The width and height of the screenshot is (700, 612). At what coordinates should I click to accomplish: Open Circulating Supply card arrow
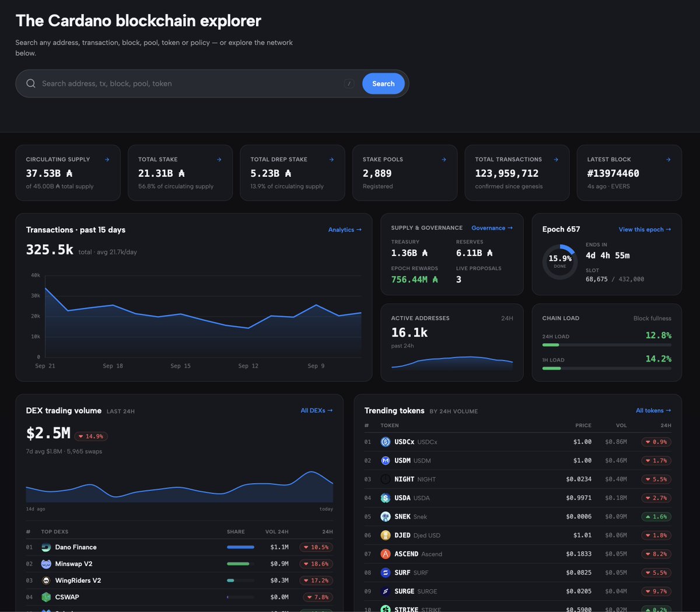(107, 159)
